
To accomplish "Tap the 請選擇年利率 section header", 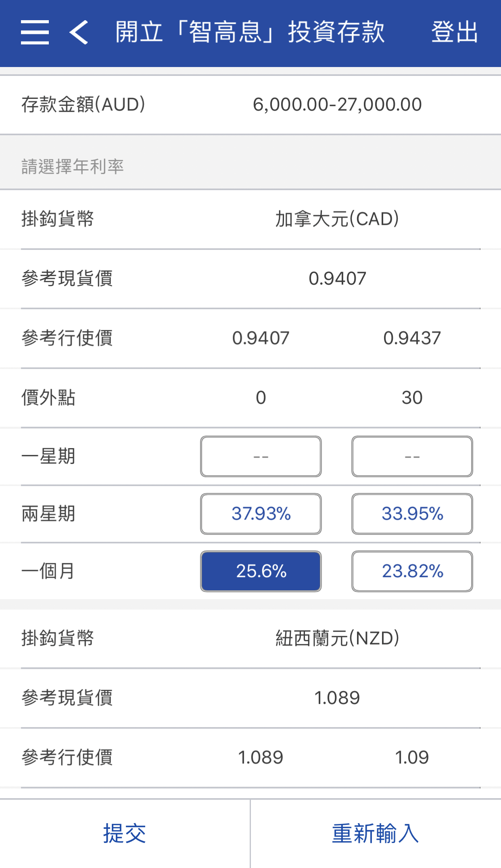I will (x=73, y=166).
